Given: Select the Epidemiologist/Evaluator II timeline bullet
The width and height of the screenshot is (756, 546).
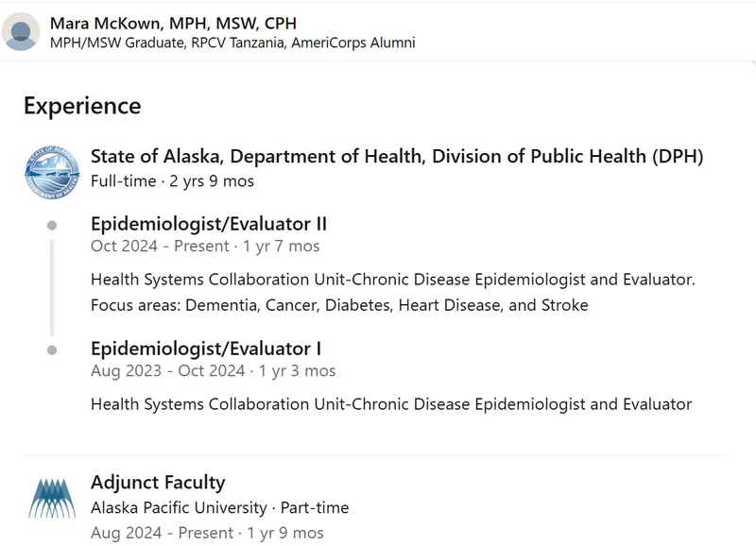Looking at the screenshot, I should [52, 225].
